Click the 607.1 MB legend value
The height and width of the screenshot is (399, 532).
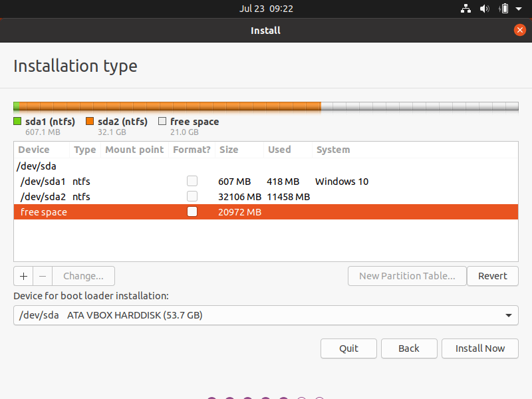coord(43,132)
